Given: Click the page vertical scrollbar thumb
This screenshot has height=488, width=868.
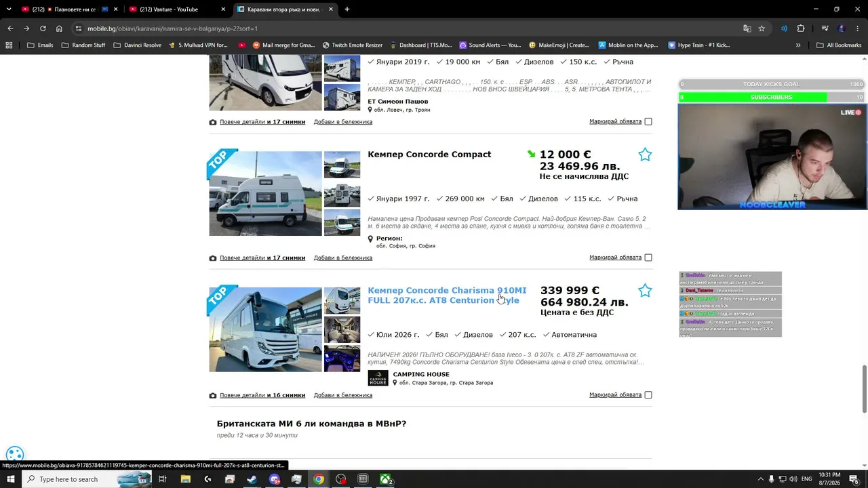Looking at the screenshot, I should point(864,388).
